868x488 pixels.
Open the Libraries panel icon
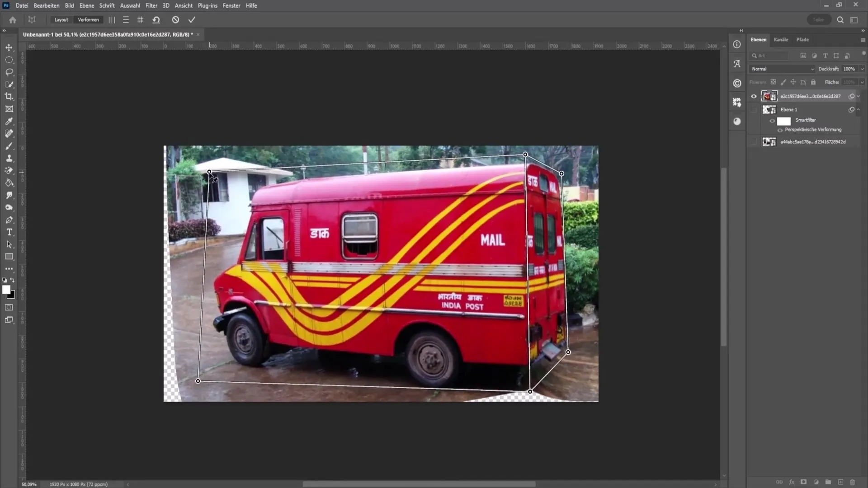[737, 83]
